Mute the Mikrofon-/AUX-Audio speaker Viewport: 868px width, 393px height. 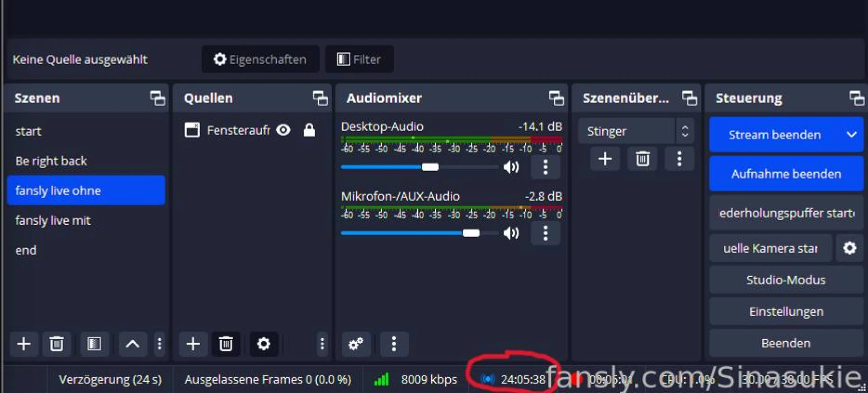511,233
